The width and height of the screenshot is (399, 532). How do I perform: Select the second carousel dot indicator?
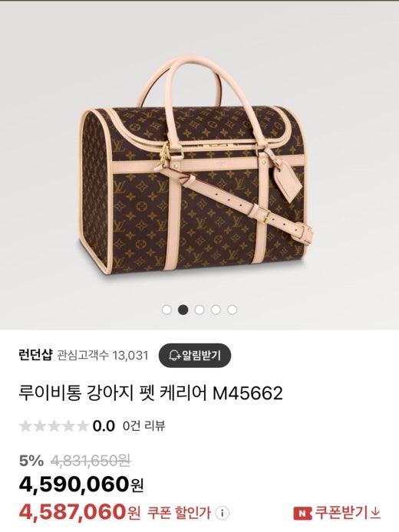click(x=183, y=310)
